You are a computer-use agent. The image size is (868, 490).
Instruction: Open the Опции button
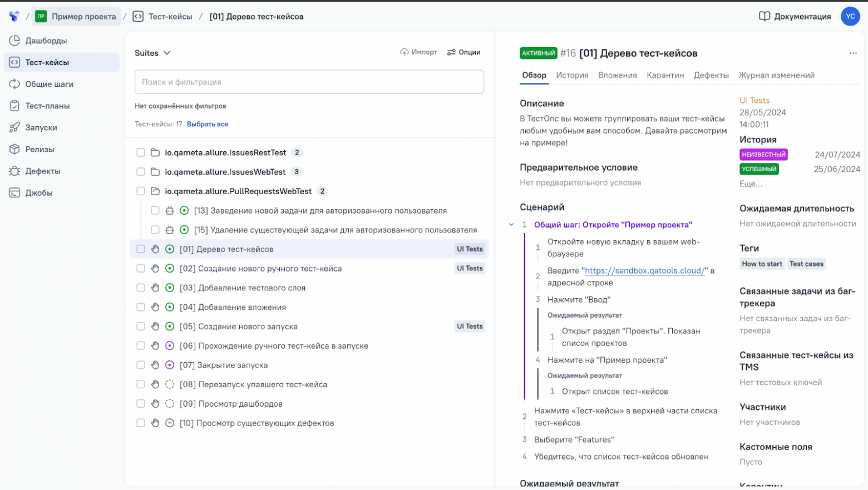point(463,52)
